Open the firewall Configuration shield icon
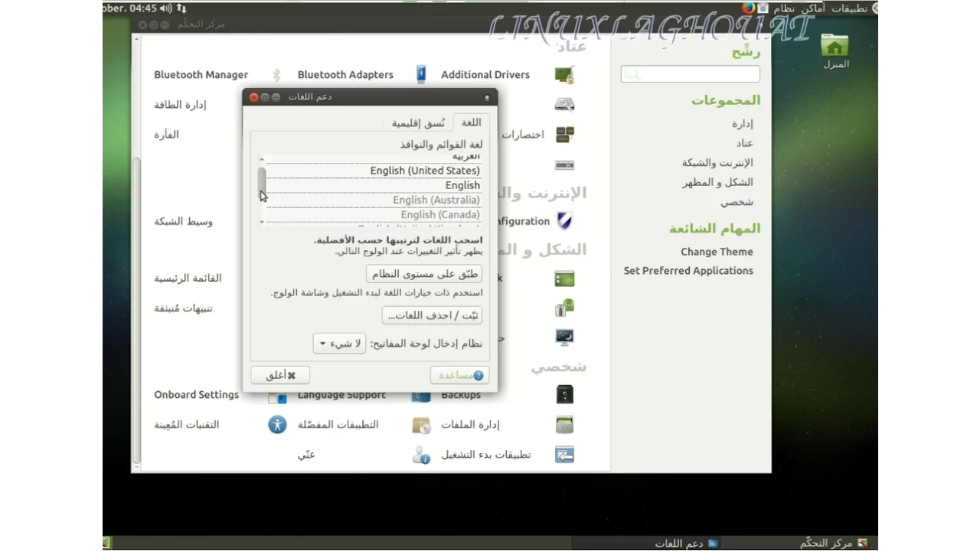980x551 pixels. coord(564,221)
